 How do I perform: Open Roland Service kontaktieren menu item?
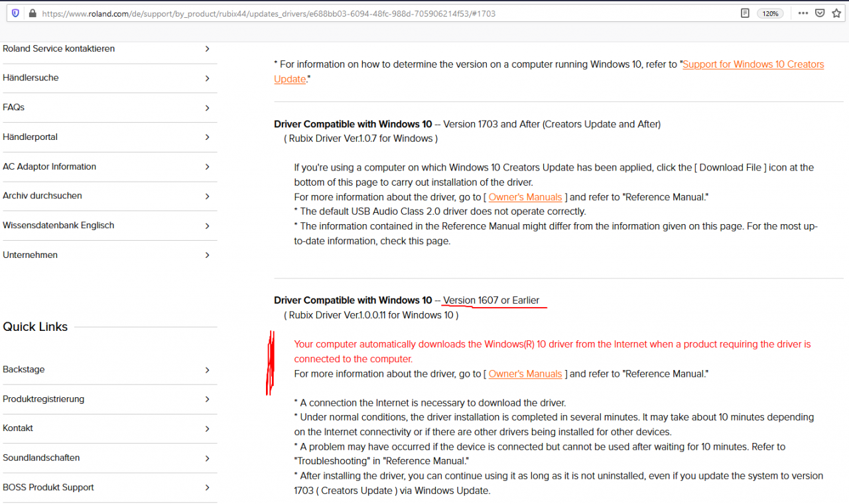coord(109,49)
